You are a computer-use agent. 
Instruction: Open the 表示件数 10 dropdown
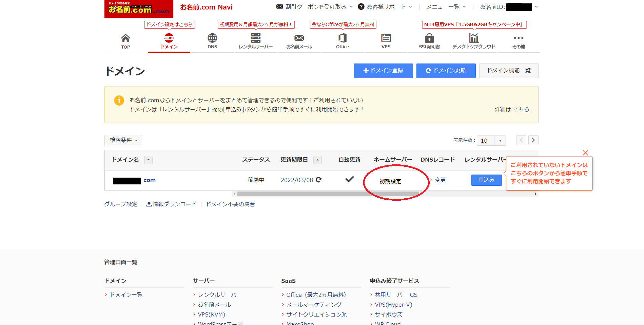[491, 141]
